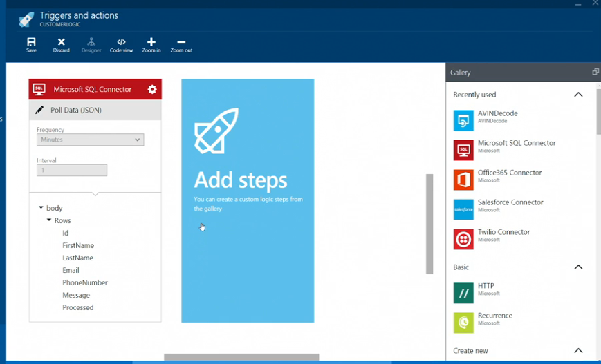Screen dimensions: 601x364
Task: Click the SQL icon on connector card
Action: pyautogui.click(x=39, y=89)
